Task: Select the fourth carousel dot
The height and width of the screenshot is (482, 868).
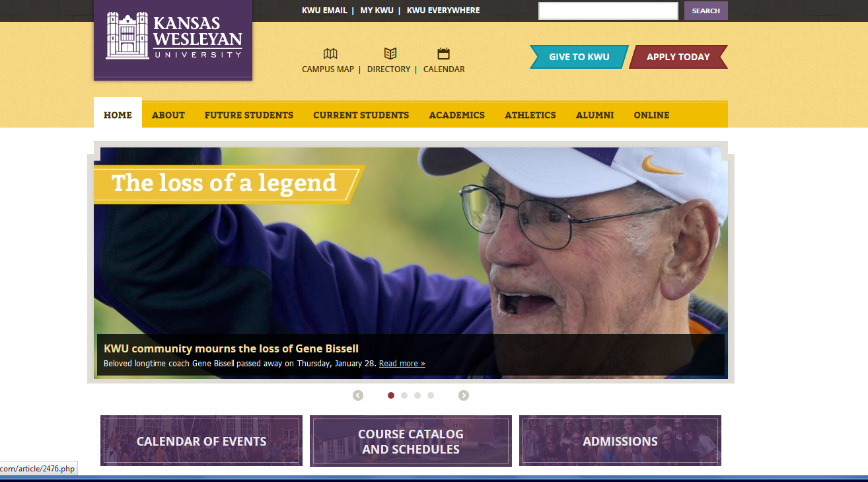Action: point(431,395)
